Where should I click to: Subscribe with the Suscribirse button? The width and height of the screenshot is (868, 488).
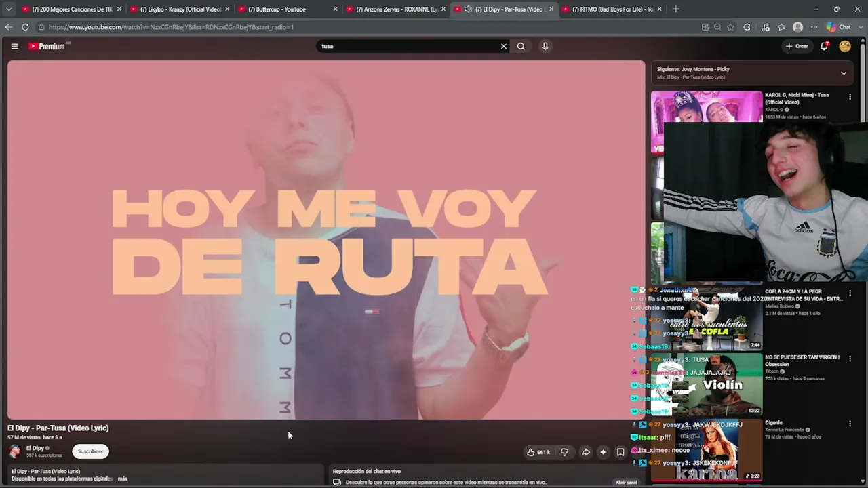(90, 451)
